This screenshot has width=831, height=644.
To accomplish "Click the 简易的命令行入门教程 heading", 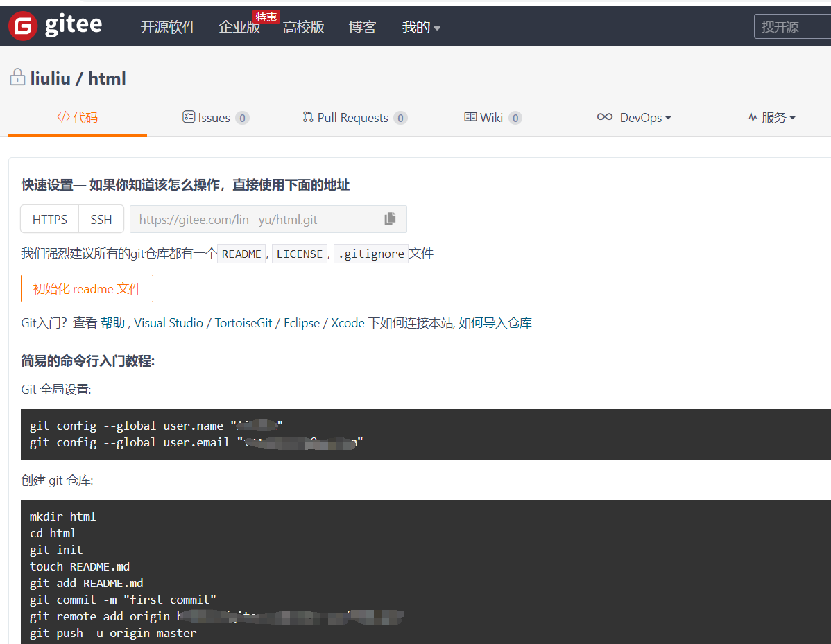I will [x=88, y=361].
